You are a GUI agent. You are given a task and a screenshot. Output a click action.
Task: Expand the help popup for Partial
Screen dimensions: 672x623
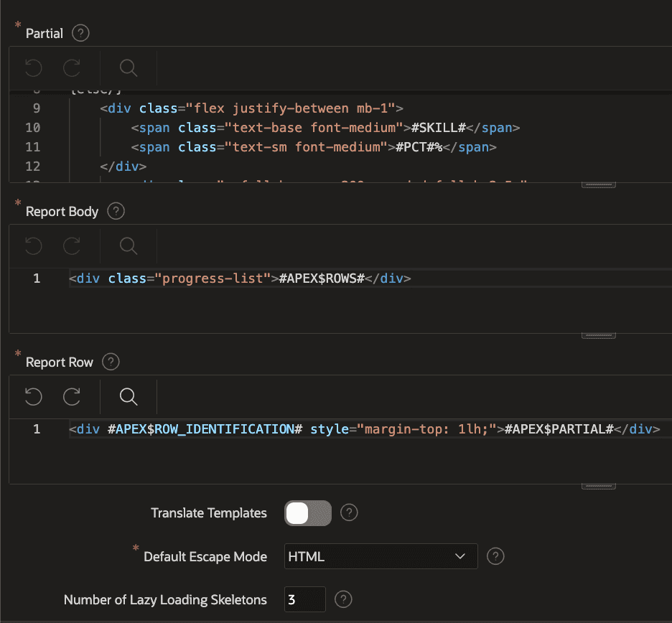pos(80,32)
